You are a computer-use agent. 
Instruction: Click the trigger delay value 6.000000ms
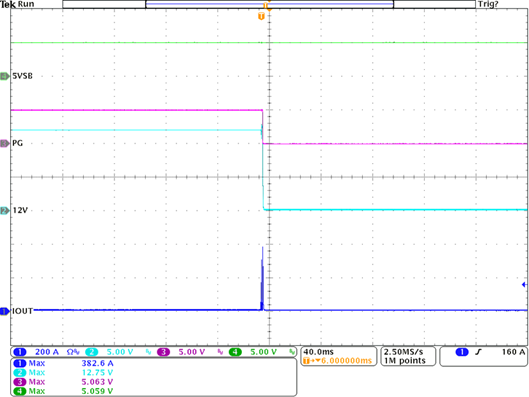click(346, 361)
